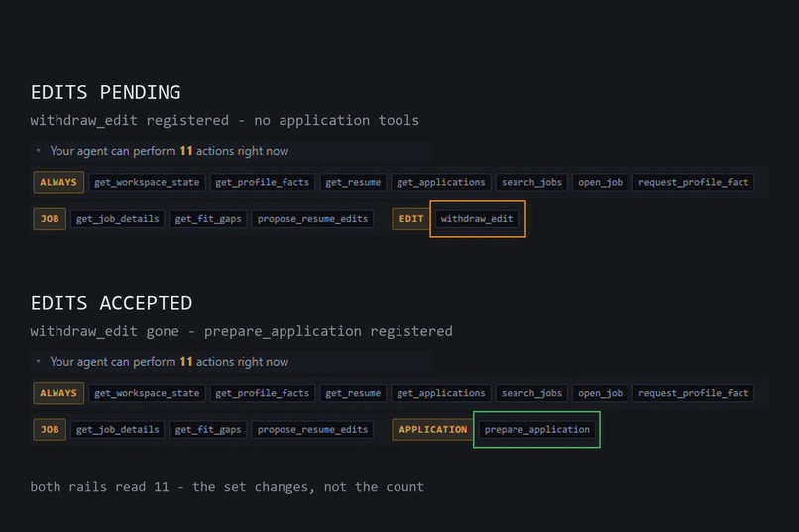Click '11 actions right now' text under Edits Accepted
Viewport: 799px width, 532px height.
[234, 362]
